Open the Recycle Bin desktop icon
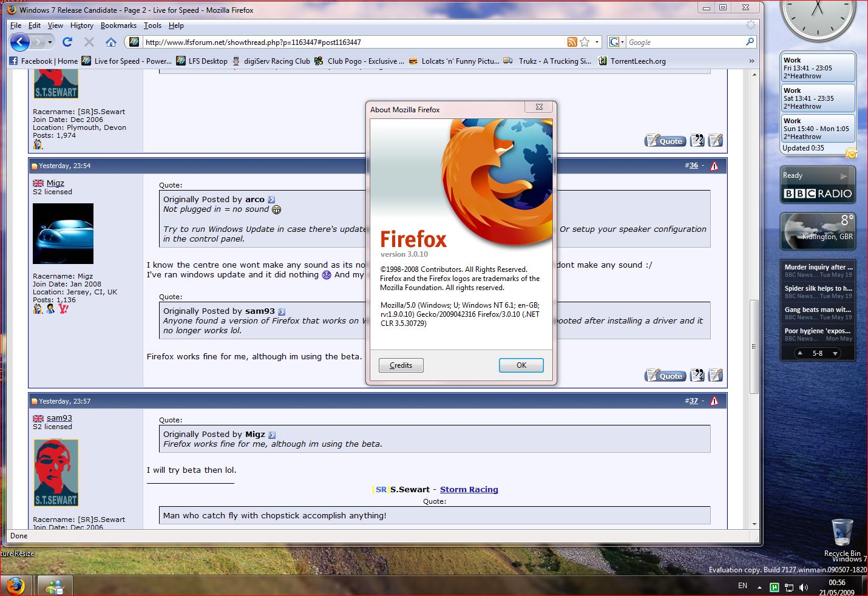This screenshot has height=596, width=868. click(x=842, y=537)
